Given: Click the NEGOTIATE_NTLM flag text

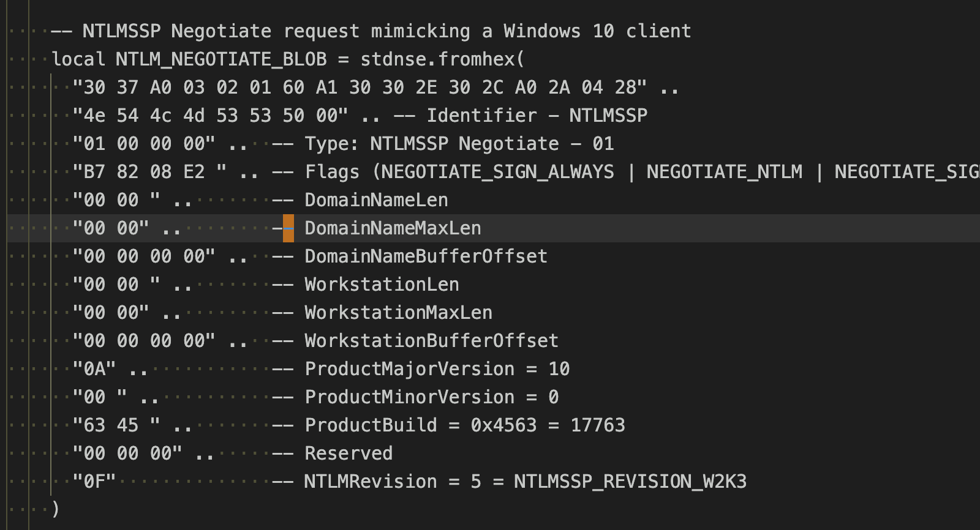Looking at the screenshot, I should click(725, 172).
